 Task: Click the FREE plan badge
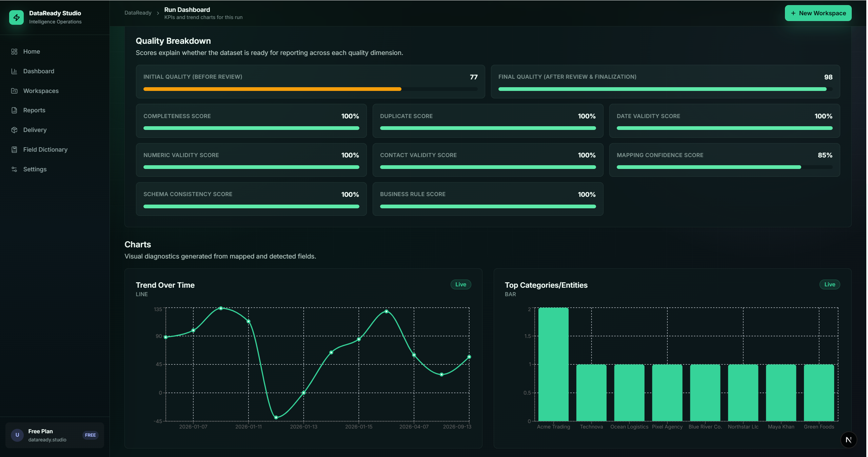click(90, 435)
